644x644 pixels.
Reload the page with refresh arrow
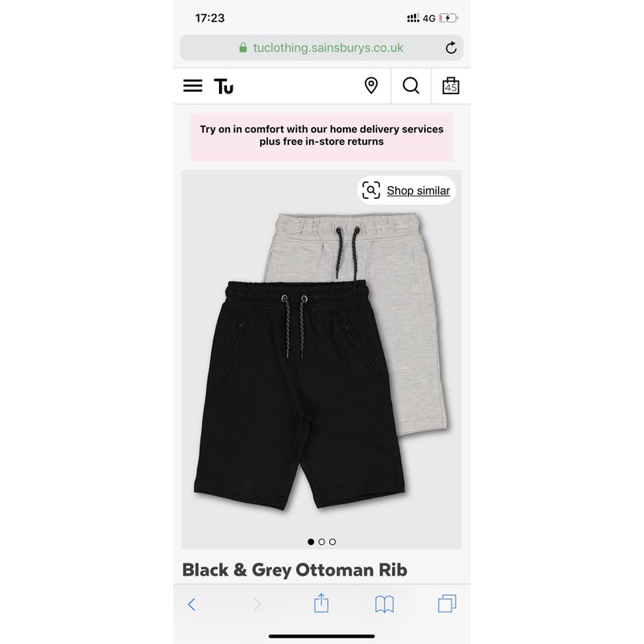coord(451,47)
